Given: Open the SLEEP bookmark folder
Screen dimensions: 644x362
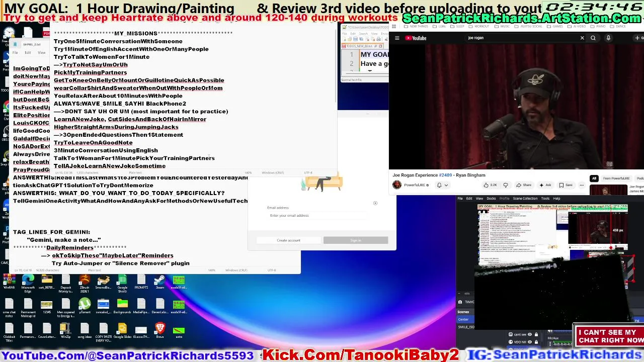Looking at the screenshot, I should (x=457, y=26).
